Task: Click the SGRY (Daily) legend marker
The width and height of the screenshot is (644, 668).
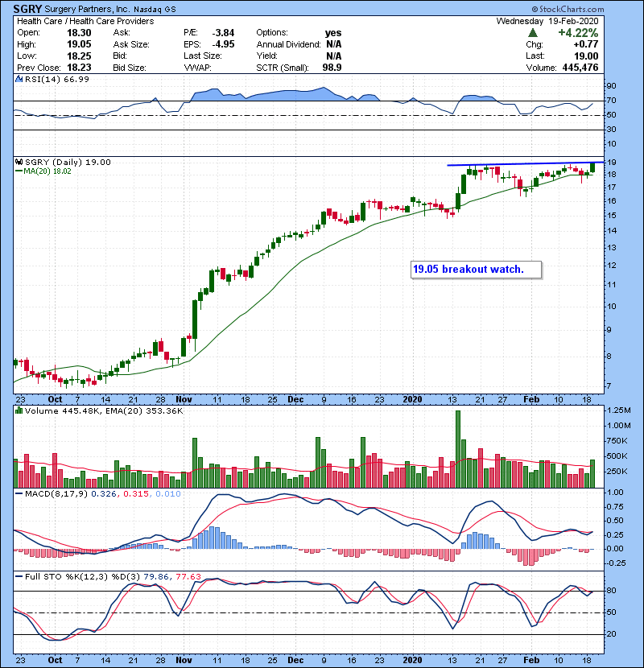Action: tap(19, 163)
